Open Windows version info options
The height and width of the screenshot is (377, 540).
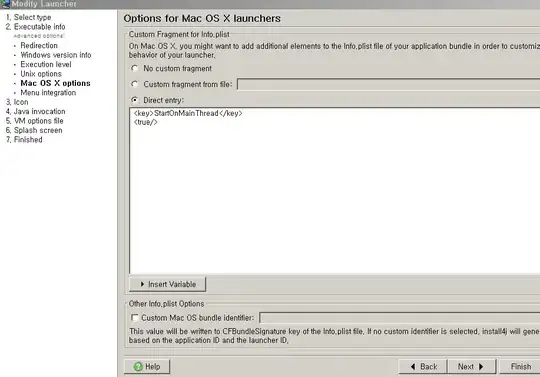click(56, 55)
